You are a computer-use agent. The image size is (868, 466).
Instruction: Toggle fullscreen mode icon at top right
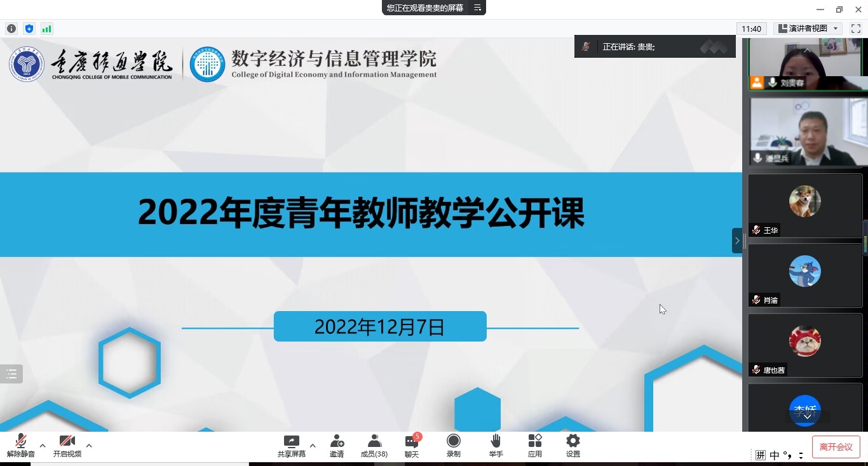tap(855, 29)
